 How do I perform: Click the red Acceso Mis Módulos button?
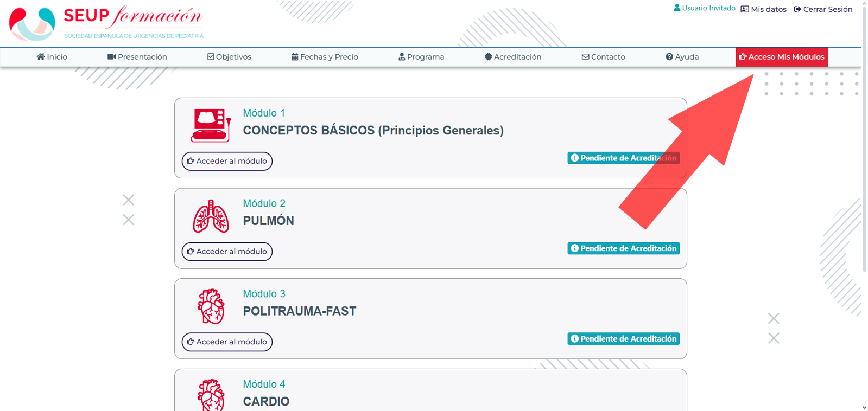click(x=782, y=57)
